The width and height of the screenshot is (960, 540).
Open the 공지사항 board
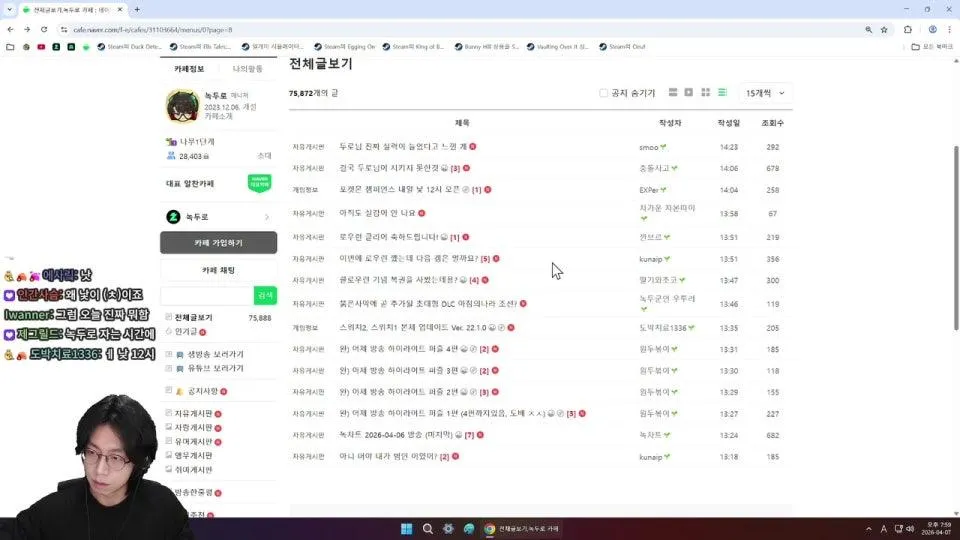click(x=203, y=391)
